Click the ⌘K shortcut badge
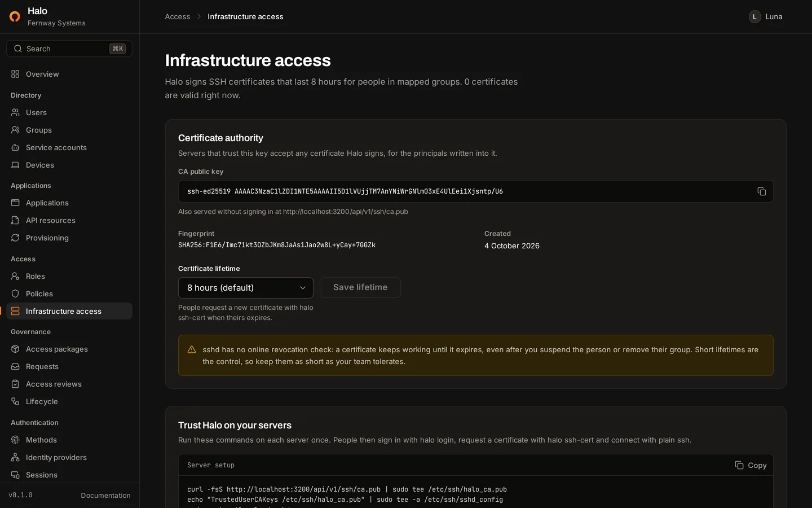 117,49
